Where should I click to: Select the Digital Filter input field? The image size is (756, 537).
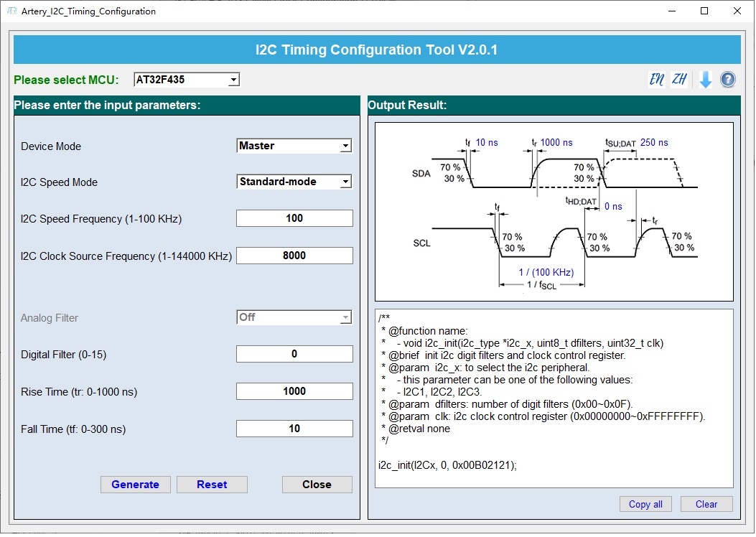pyautogui.click(x=294, y=354)
